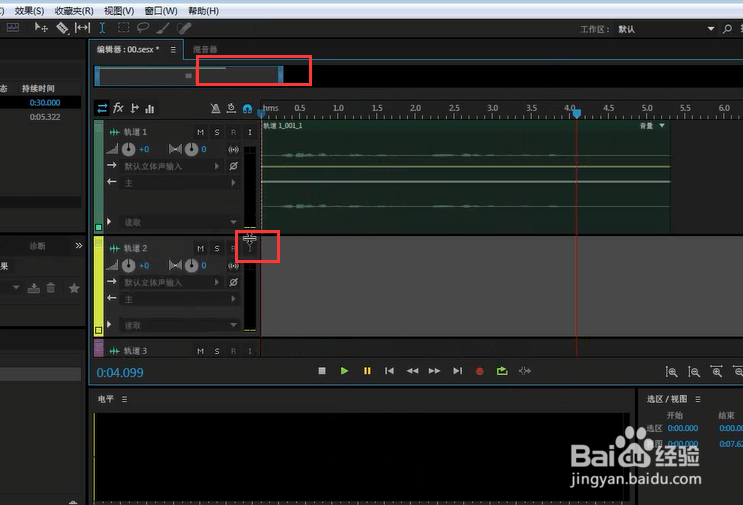Switch to the 混音器 tab
This screenshot has height=505, width=743.
point(205,49)
